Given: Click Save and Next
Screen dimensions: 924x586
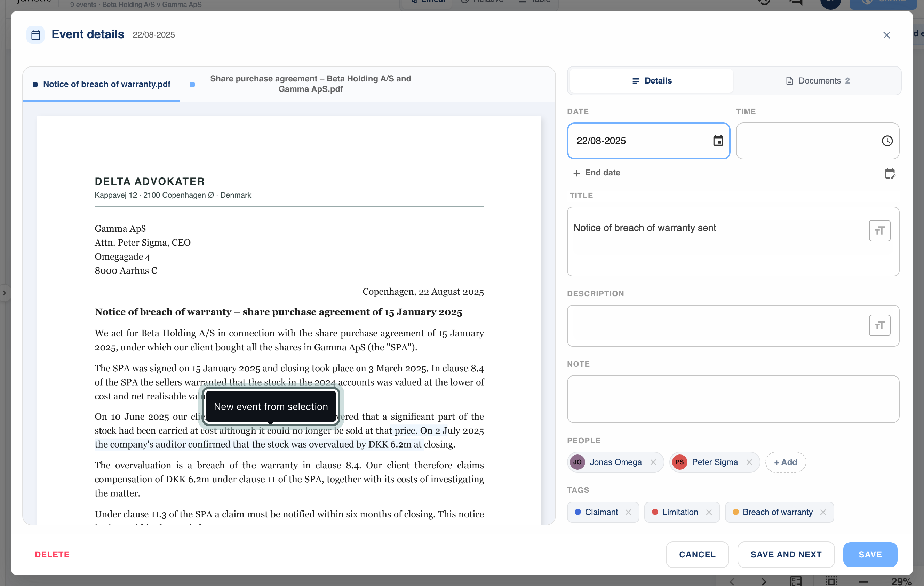Looking at the screenshot, I should (786, 555).
